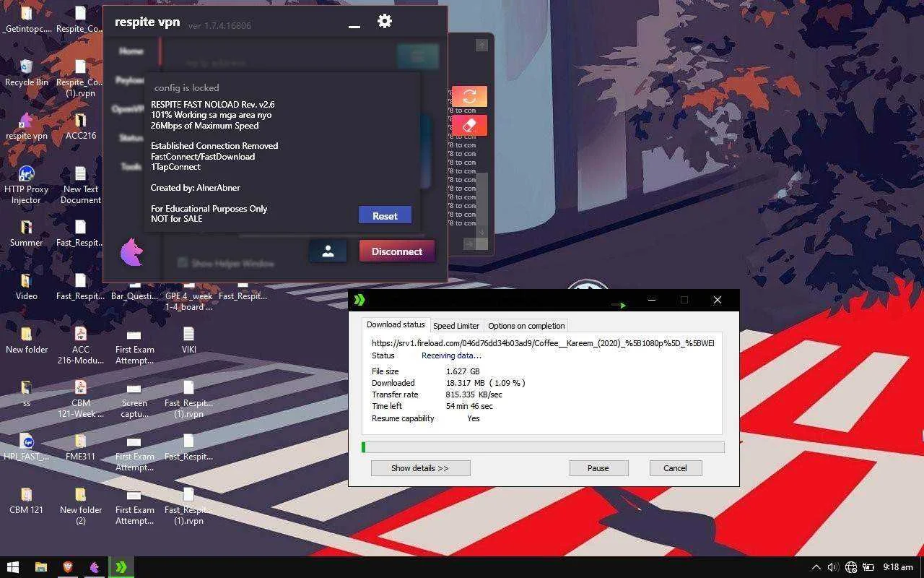
Task: Click the 1.627 GB file size value
Action: coord(463,371)
